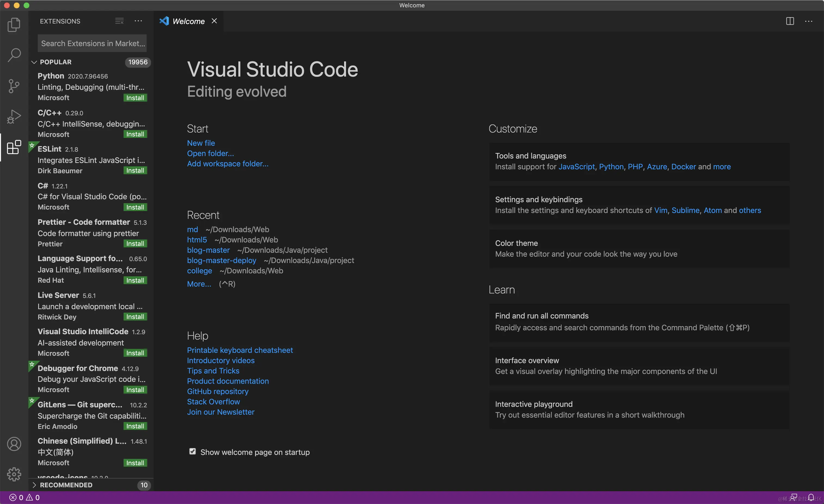Open the Explorer view in the sidebar
The image size is (824, 504).
[14, 25]
